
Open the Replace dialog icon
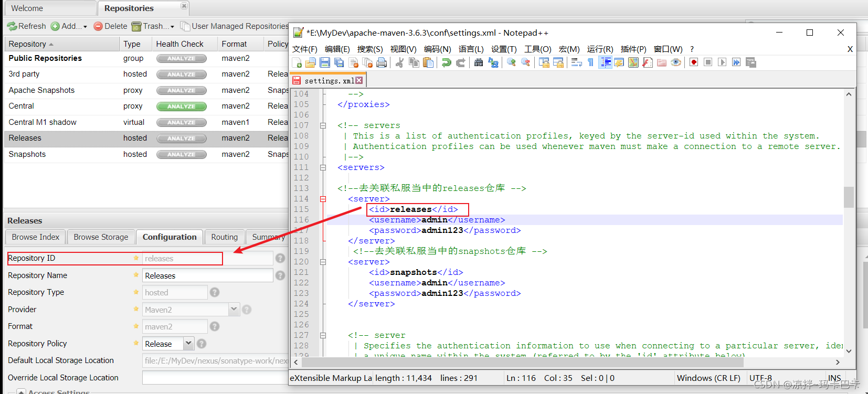(493, 62)
